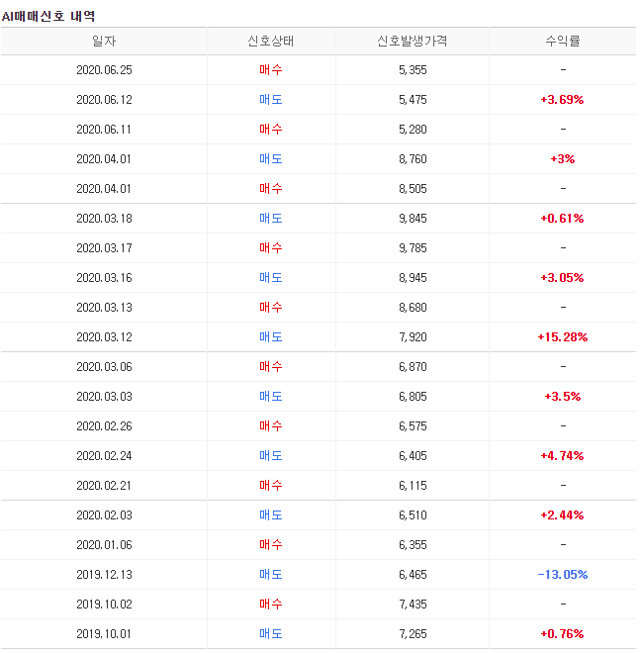Click the +2.44% return value
Image resolution: width=644 pixels, height=653 pixels.
click(563, 515)
